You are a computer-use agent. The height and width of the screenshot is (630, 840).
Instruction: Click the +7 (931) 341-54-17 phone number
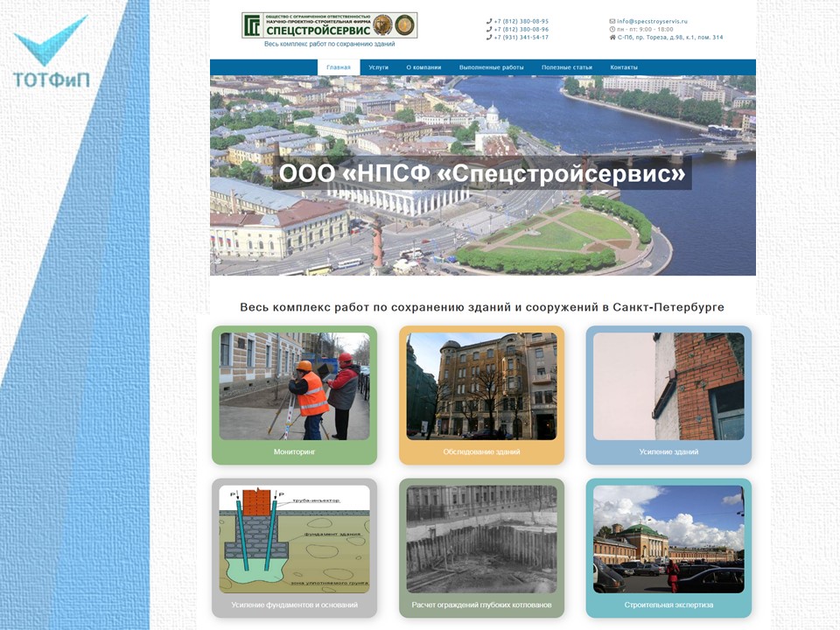(x=521, y=38)
